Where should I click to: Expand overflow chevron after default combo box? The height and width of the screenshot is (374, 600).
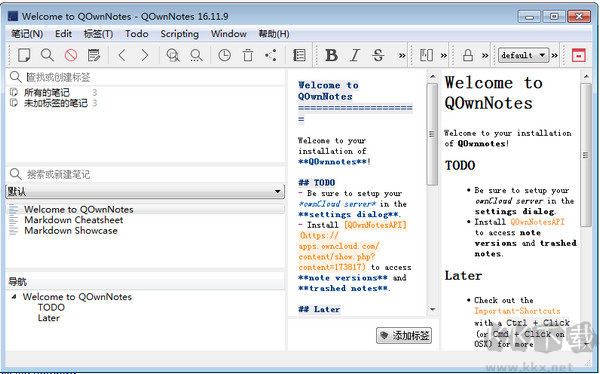(x=554, y=56)
